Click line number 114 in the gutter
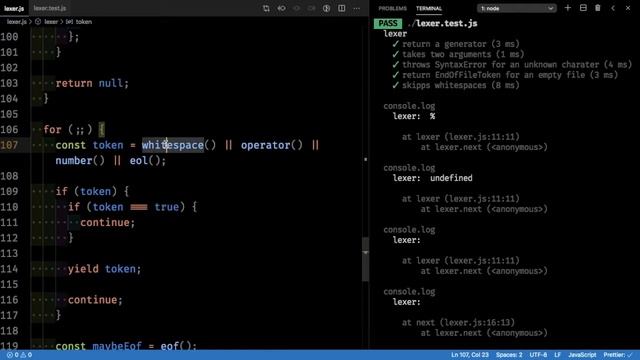This screenshot has height=360, width=640. click(9, 269)
